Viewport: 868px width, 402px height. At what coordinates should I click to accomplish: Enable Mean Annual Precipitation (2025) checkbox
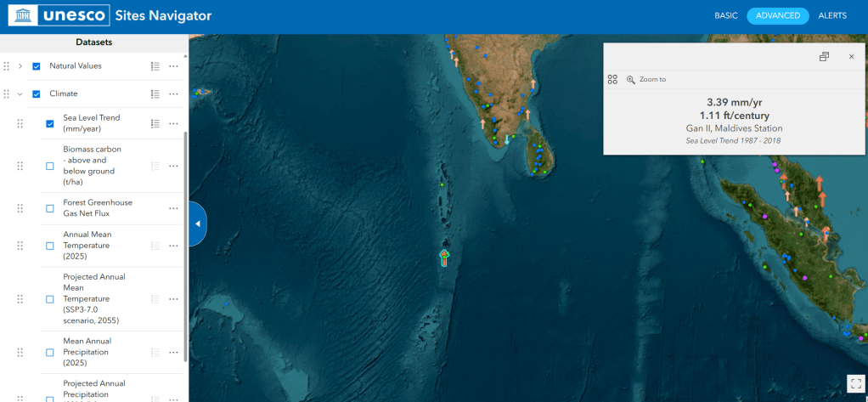pyautogui.click(x=50, y=352)
